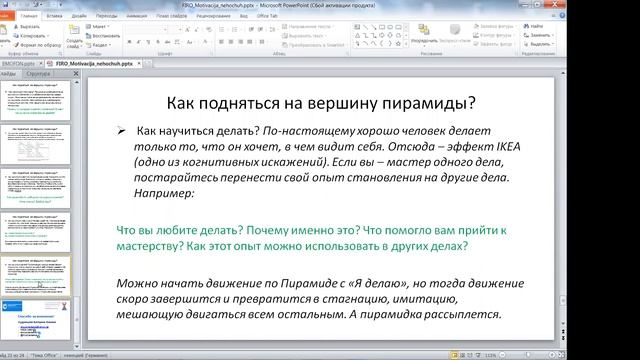Align text left in Paragraph group
This screenshot has width=640, height=360.
click(x=221, y=42)
